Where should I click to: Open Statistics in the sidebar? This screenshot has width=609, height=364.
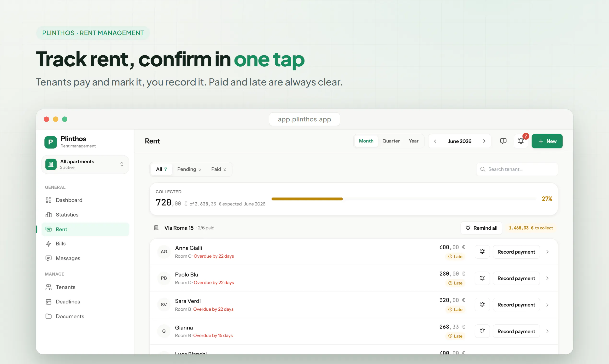click(85, 215)
